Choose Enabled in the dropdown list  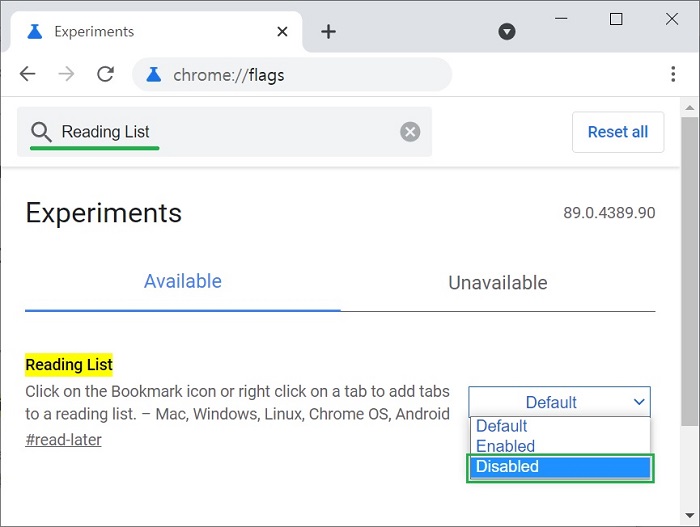point(560,446)
